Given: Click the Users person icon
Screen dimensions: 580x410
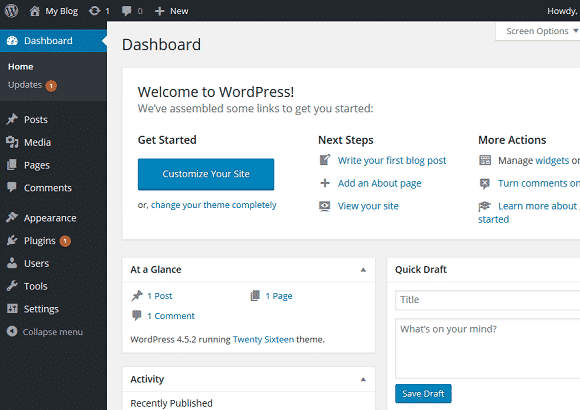Looking at the screenshot, I should (x=12, y=263).
